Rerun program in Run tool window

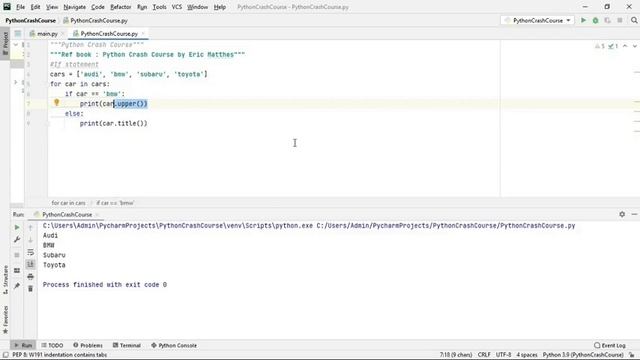click(x=17, y=227)
